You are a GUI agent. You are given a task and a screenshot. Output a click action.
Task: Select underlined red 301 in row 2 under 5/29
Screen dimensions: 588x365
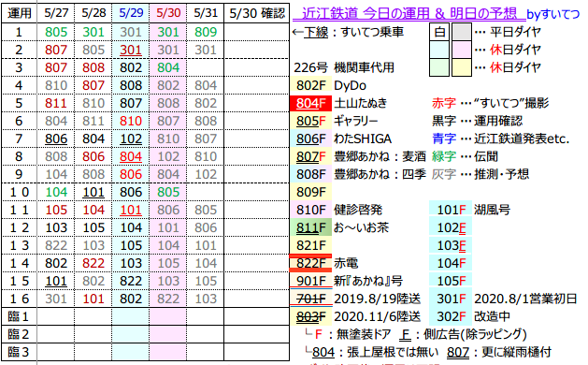click(x=131, y=50)
